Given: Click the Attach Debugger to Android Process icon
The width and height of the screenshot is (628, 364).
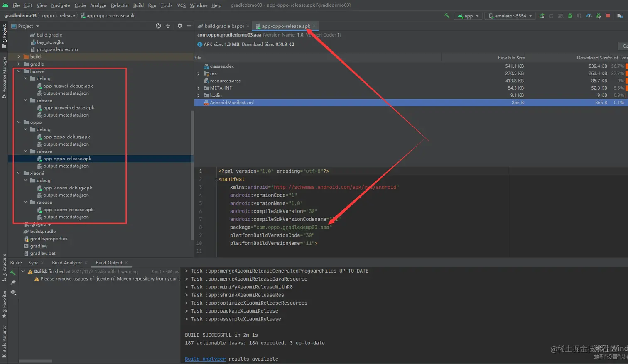Looking at the screenshot, I should (599, 16).
